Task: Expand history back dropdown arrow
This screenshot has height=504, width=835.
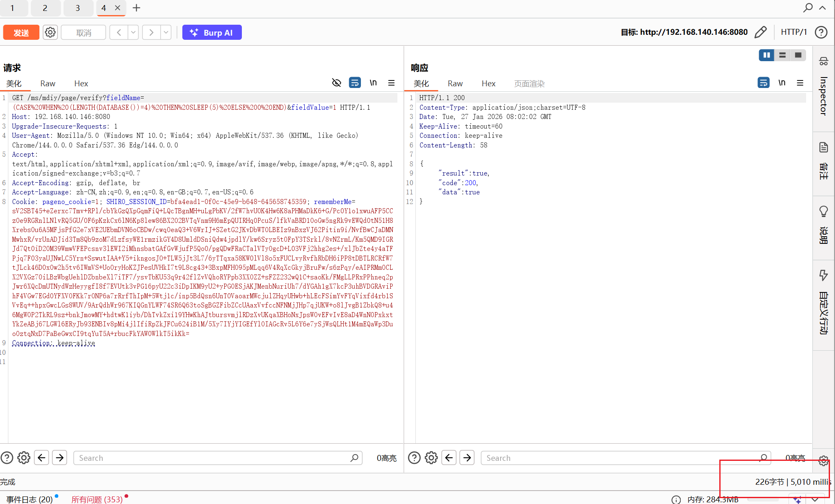Action: coord(133,32)
